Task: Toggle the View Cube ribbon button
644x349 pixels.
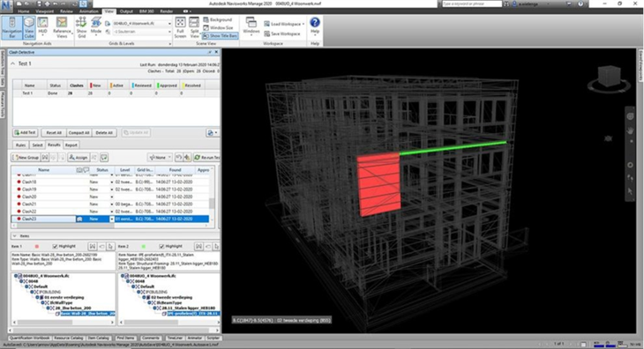Action: click(x=29, y=28)
